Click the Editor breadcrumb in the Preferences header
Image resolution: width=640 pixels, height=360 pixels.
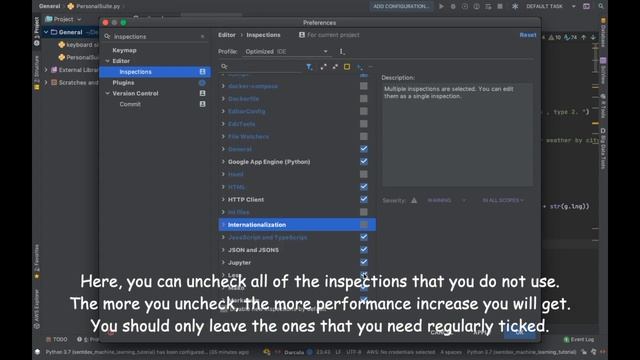(227, 35)
